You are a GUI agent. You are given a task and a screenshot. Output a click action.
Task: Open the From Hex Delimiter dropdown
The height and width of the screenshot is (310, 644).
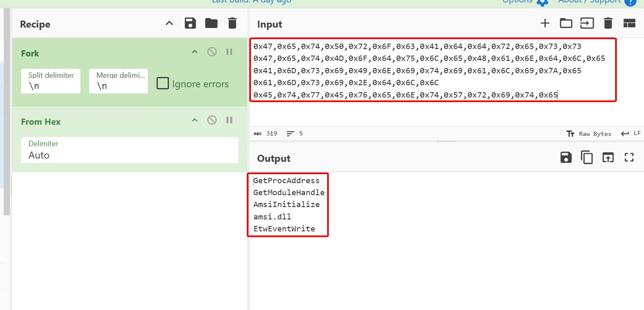click(x=130, y=150)
